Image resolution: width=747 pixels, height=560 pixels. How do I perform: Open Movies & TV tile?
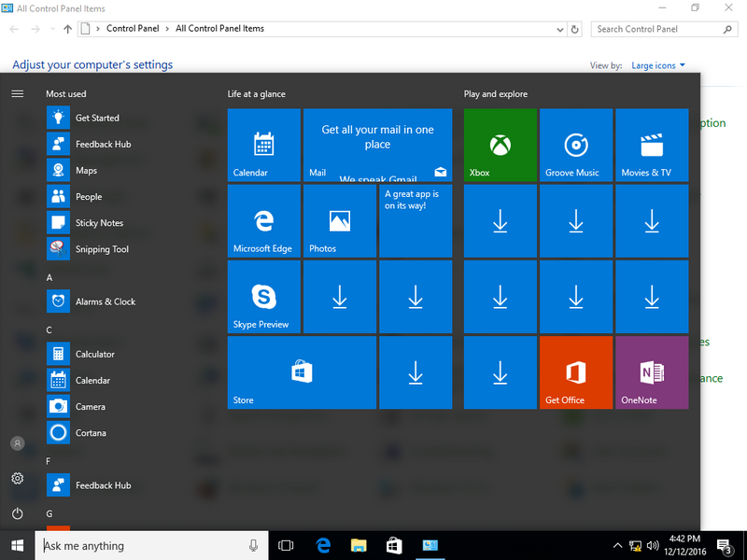[x=652, y=145]
